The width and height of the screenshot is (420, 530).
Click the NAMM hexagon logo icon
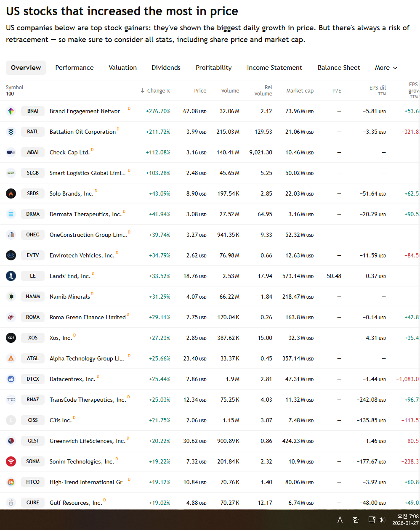[11, 297]
